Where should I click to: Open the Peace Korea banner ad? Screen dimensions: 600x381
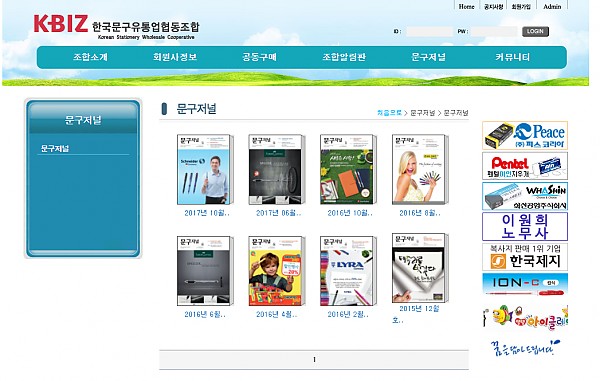[x=525, y=135]
